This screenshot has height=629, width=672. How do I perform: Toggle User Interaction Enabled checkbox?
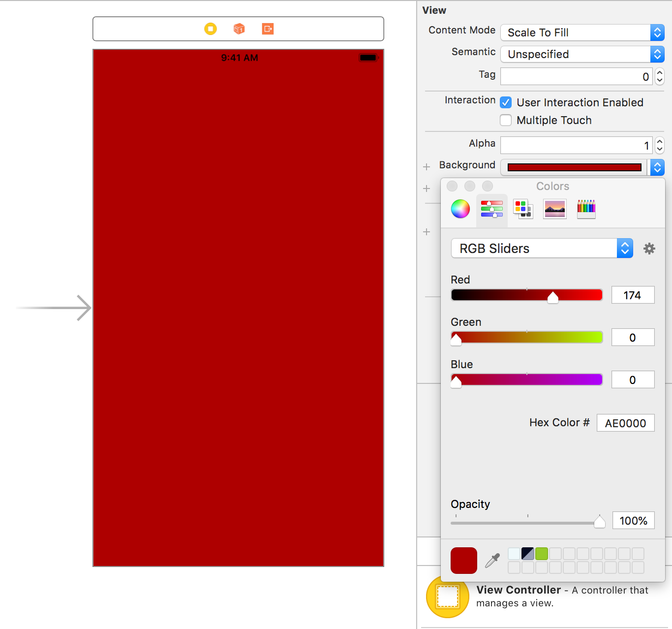pos(506,102)
